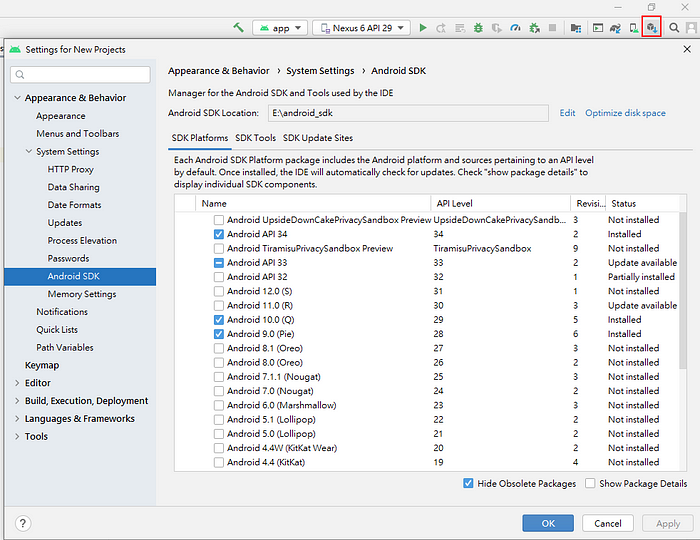This screenshot has height=540, width=700.
Task: Enable Show Package Details checkbox
Action: click(590, 483)
